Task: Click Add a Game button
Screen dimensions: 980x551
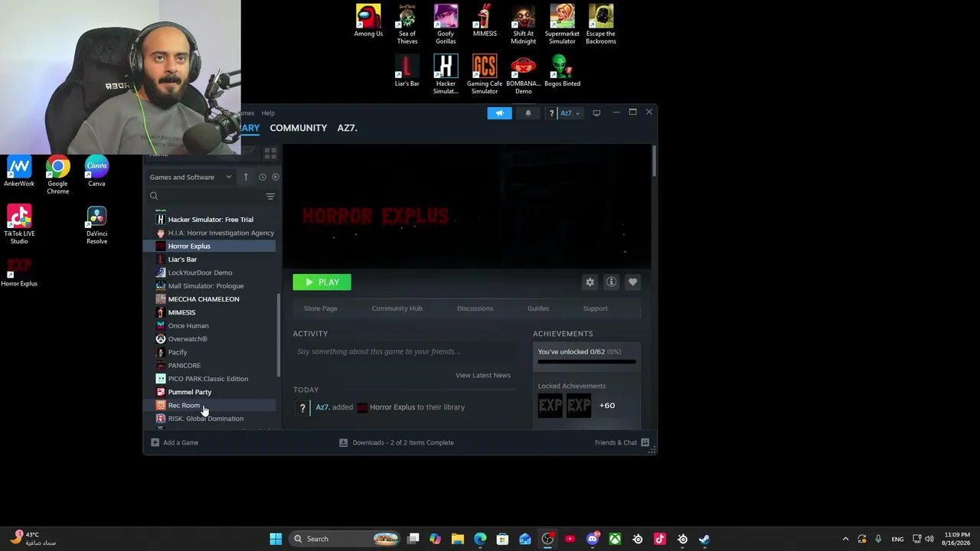Action: coord(175,442)
